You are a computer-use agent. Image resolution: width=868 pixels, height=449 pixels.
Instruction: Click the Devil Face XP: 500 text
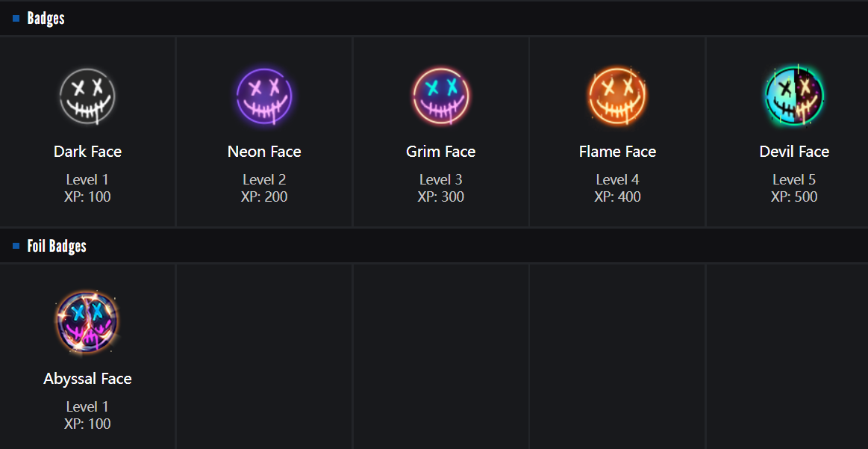(794, 197)
